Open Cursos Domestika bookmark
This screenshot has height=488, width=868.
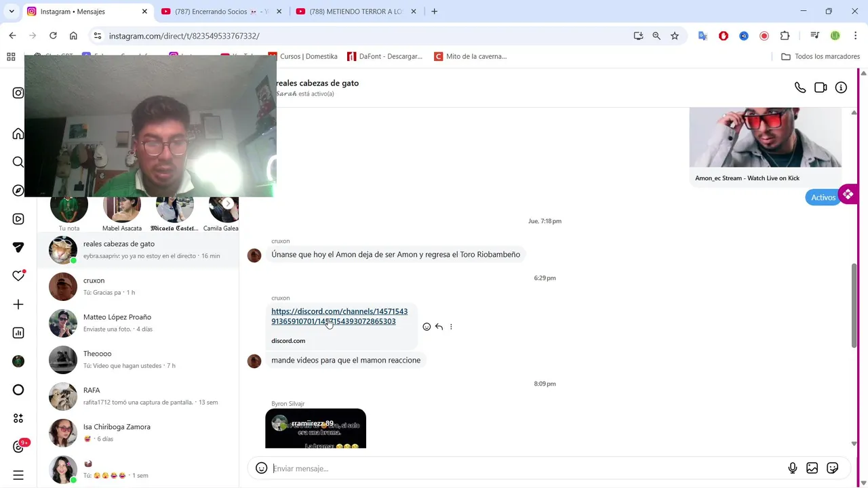click(302, 56)
